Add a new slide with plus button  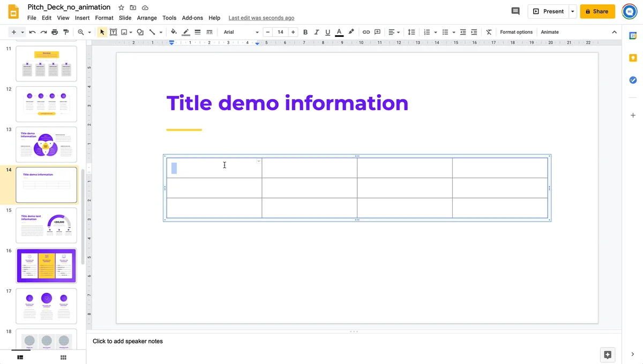(14, 32)
